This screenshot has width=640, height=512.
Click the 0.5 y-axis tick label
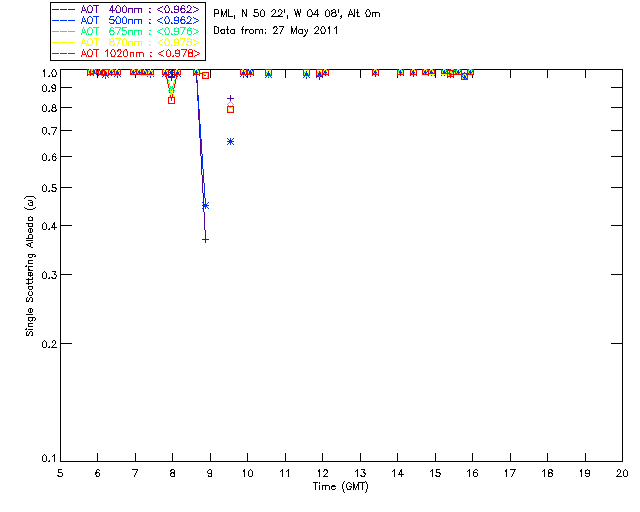pos(49,188)
